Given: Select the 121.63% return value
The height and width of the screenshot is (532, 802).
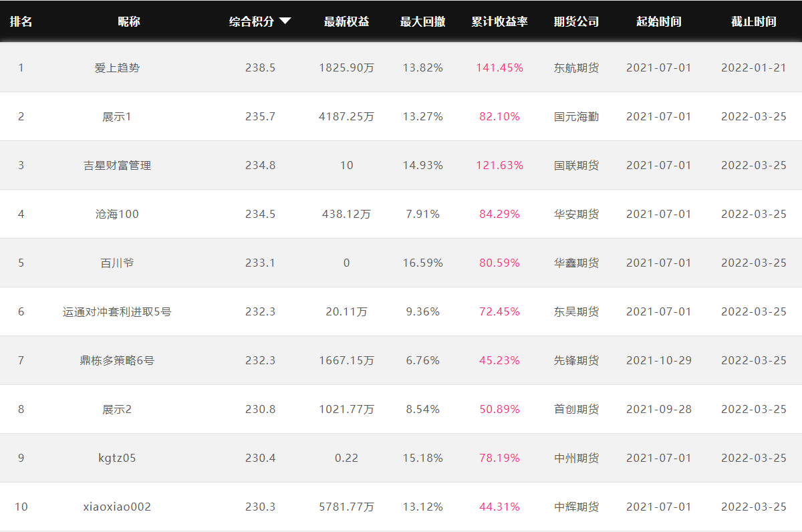Looking at the screenshot, I should click(x=499, y=165).
